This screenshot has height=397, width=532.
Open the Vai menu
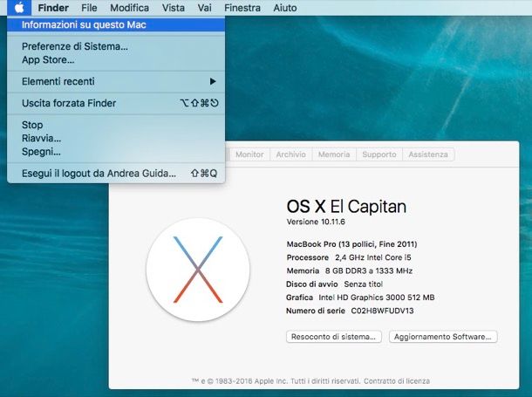205,8
